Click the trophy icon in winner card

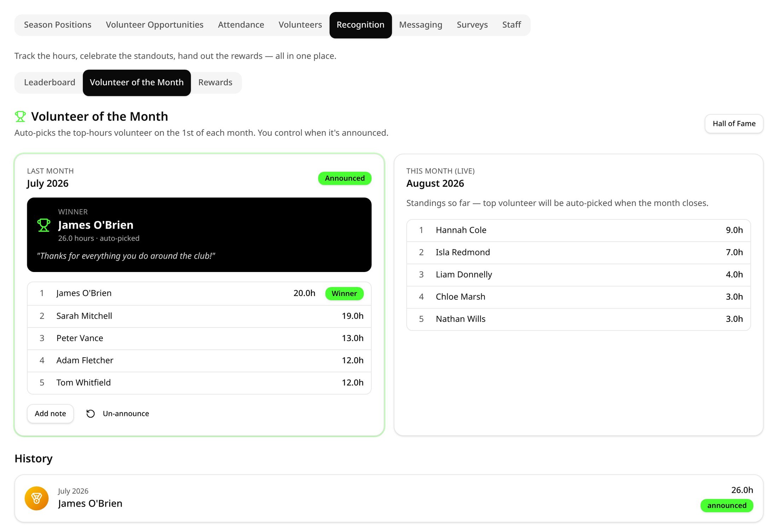44,225
